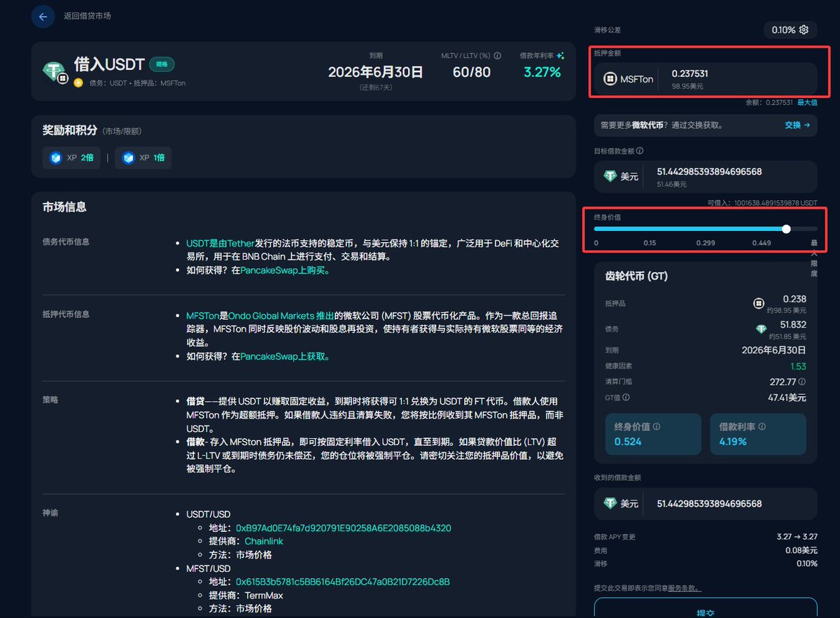The height and width of the screenshot is (618, 840).
Task: Click the 0.299 mark on 终身价值 slider
Action: (705, 243)
